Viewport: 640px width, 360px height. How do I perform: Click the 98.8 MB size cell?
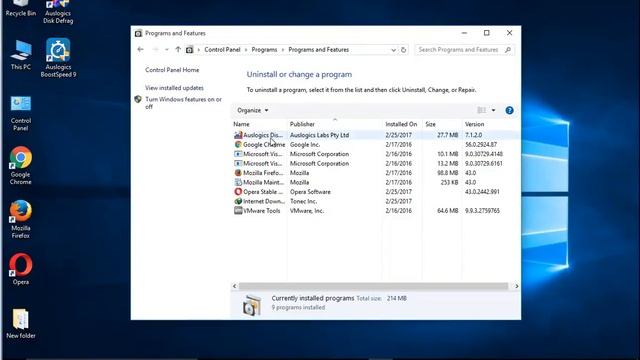coord(447,173)
